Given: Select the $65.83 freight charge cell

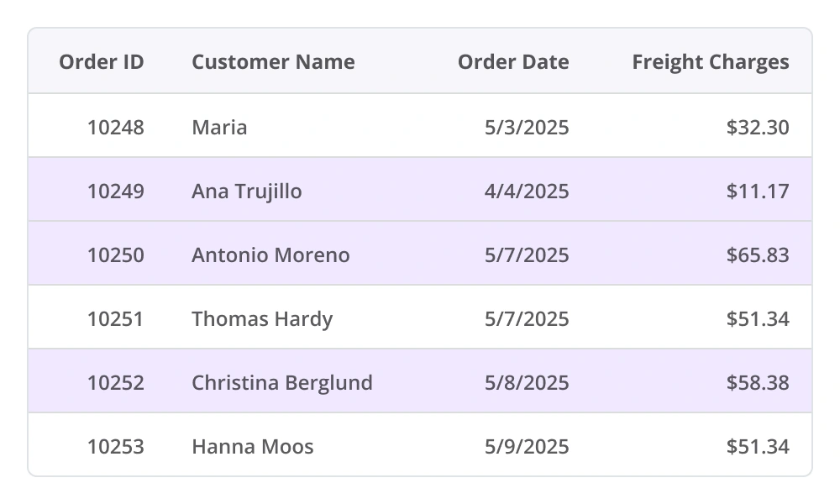Looking at the screenshot, I should pos(758,255).
